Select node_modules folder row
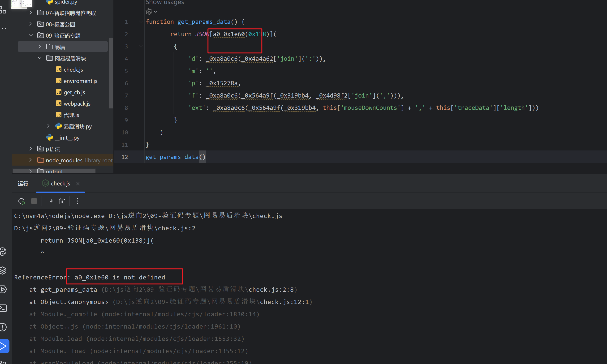Image resolution: width=607 pixels, height=364 pixels. pos(63,160)
